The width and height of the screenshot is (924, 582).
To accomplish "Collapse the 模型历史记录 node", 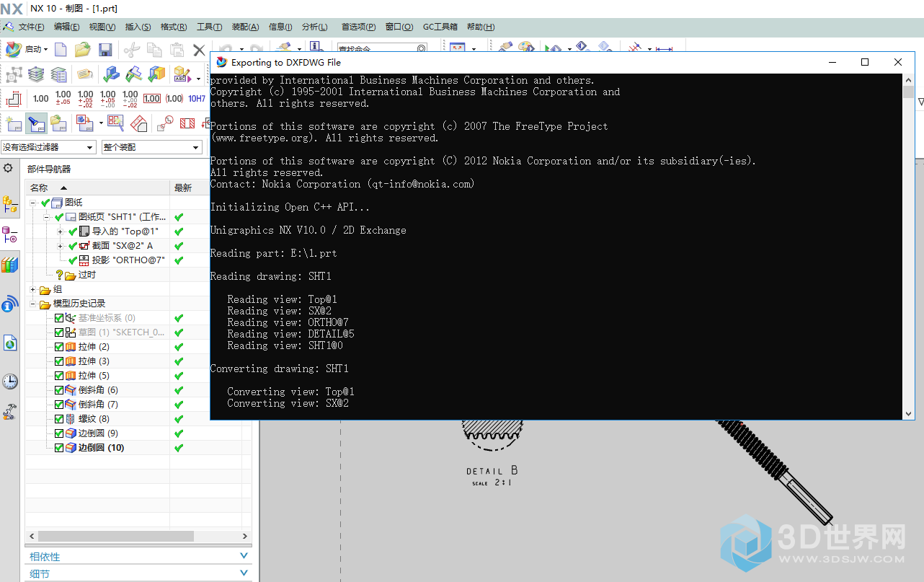I will point(33,304).
